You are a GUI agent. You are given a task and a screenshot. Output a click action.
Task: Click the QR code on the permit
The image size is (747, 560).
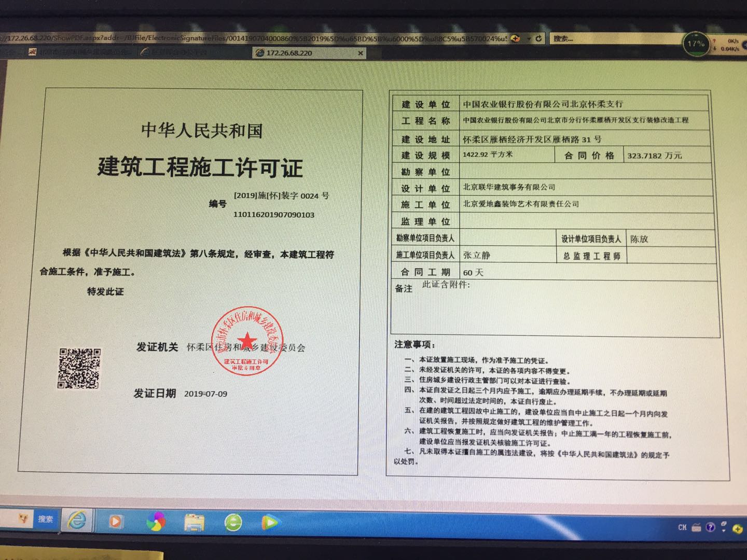(x=79, y=368)
